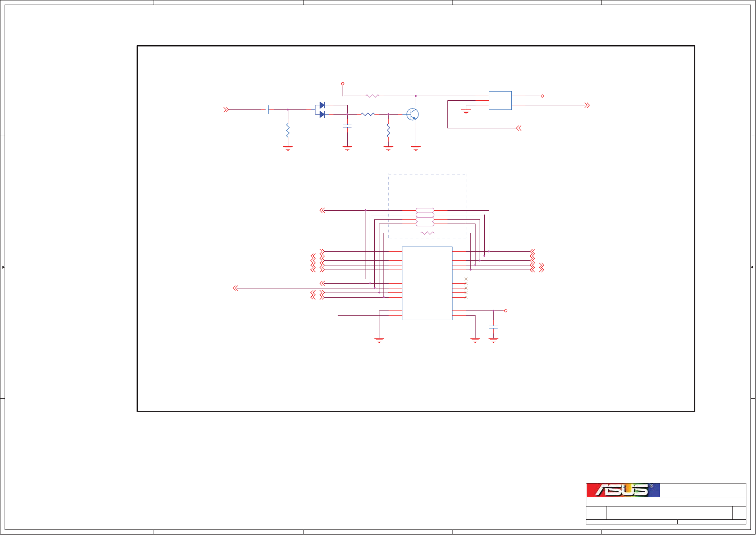756x535 pixels.
Task: Select the pink pull-up resistor above transistor
Action: coord(372,96)
